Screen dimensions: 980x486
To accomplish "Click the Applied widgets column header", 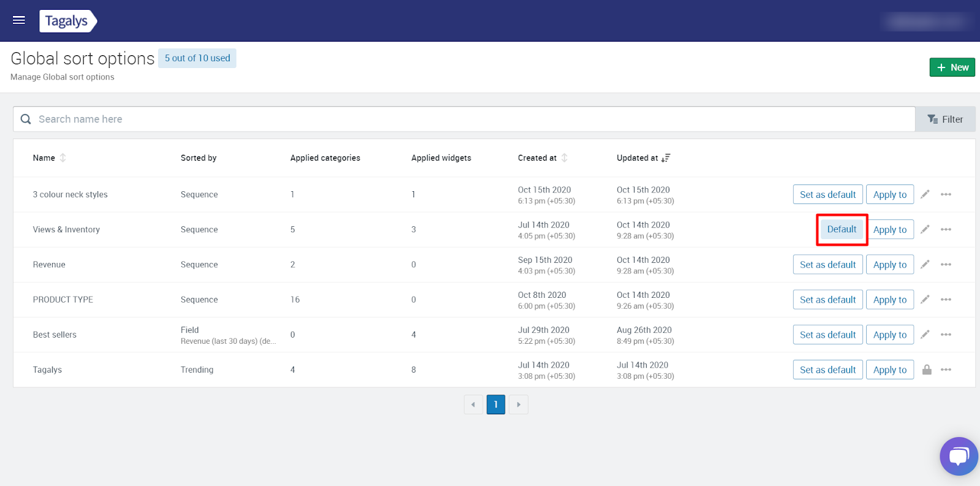I will click(x=441, y=158).
